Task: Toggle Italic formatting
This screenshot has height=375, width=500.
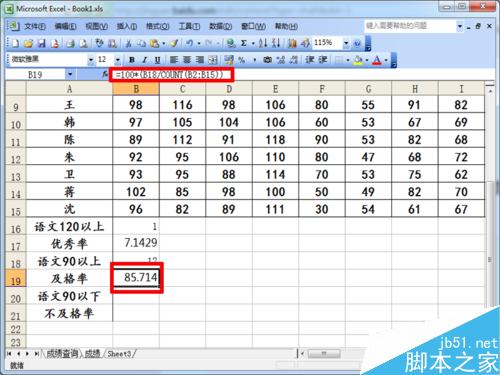Action: [x=145, y=60]
